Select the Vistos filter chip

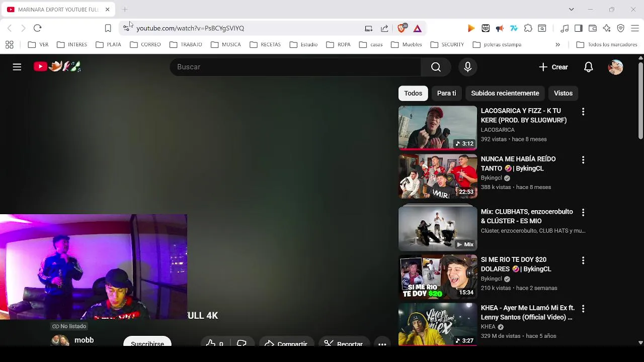(563, 93)
